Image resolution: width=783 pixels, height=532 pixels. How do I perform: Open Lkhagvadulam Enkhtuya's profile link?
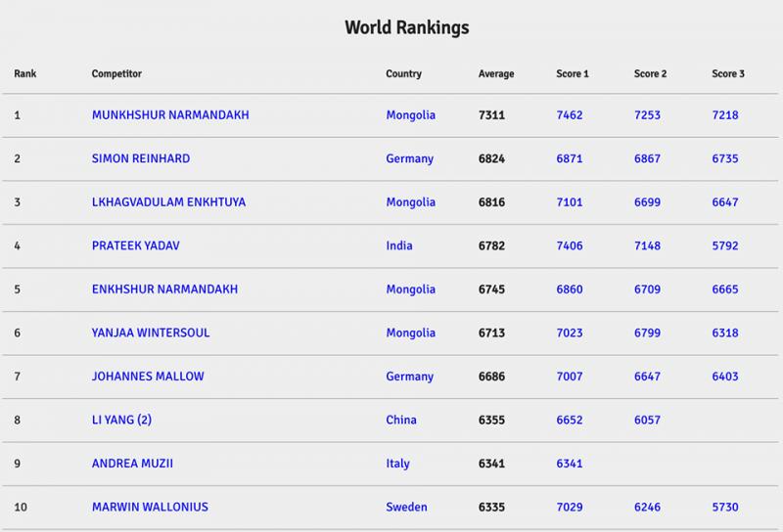pyautogui.click(x=168, y=202)
